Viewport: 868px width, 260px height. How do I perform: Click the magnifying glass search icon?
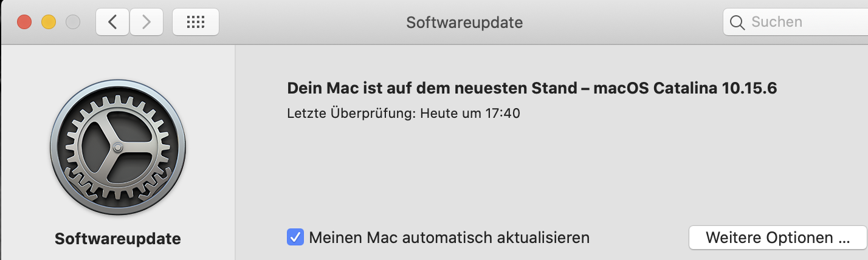pos(737,22)
